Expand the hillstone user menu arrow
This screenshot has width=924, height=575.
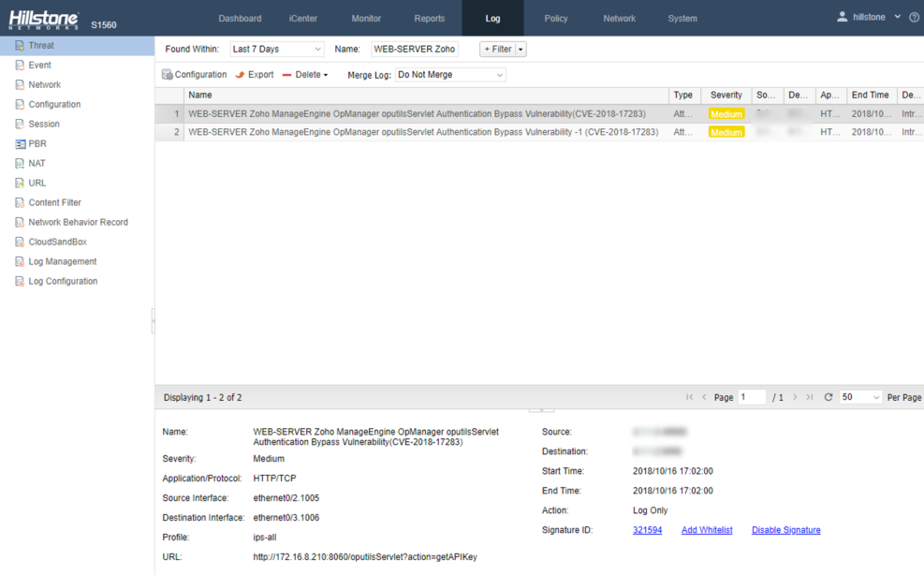pos(898,17)
